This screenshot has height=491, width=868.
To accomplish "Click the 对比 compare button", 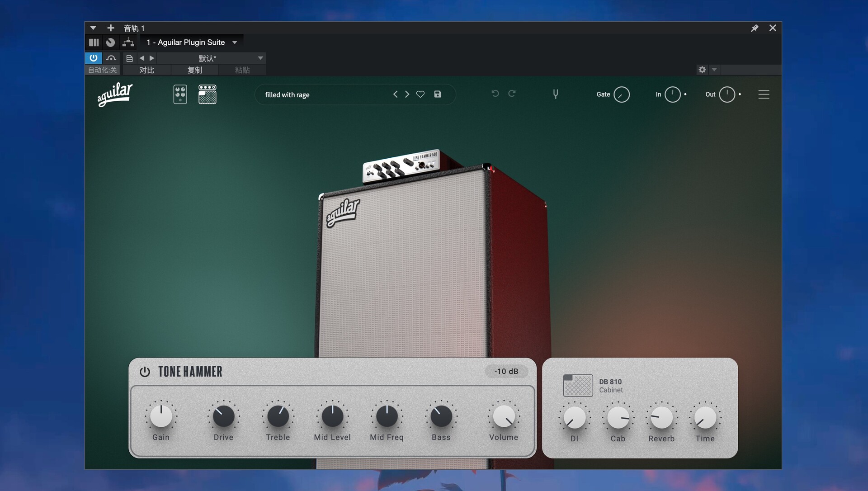I will pyautogui.click(x=146, y=70).
